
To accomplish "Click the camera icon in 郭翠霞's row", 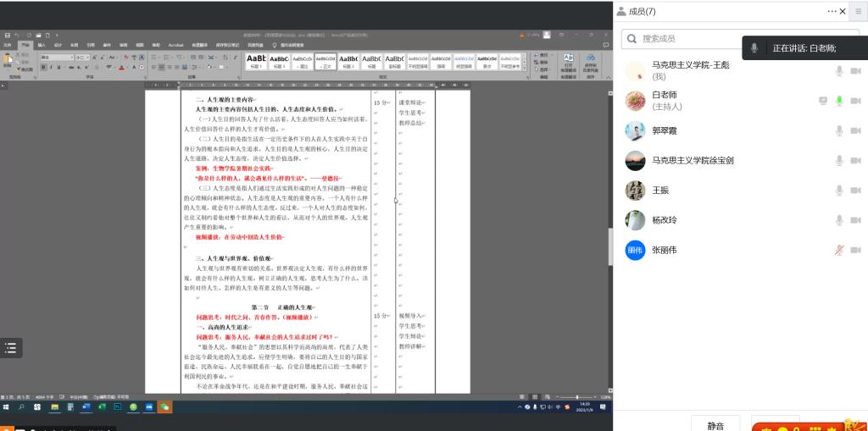I will tap(855, 131).
